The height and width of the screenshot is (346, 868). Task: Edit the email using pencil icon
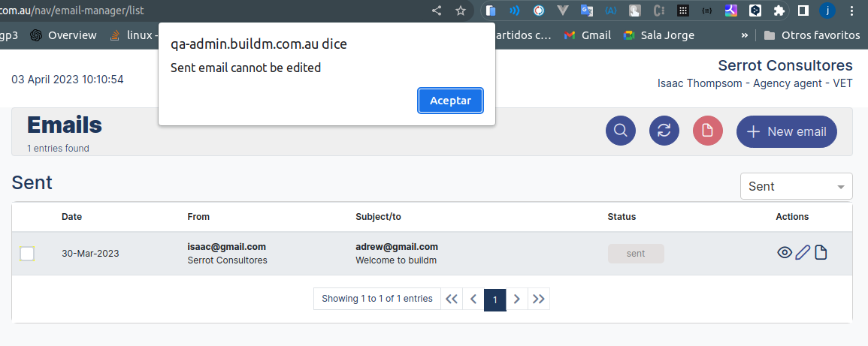(x=803, y=253)
